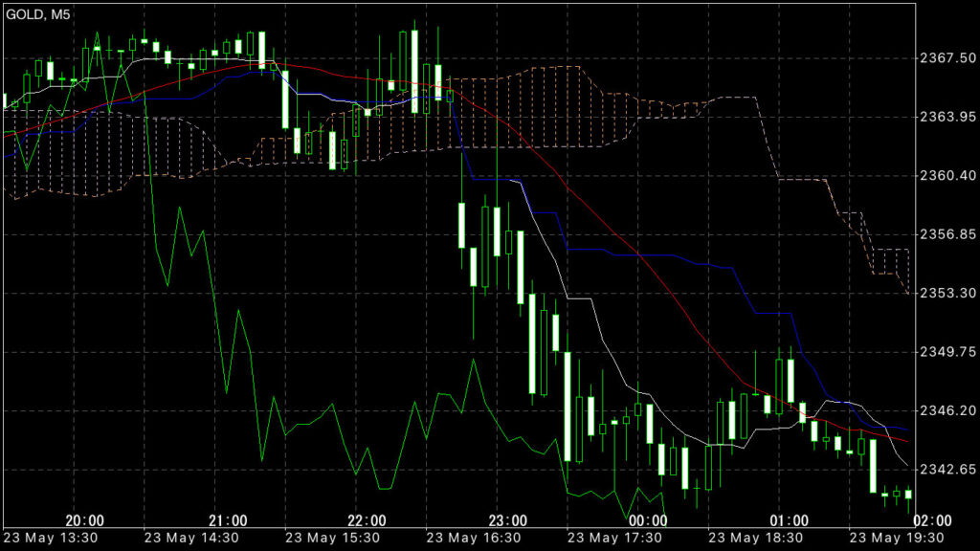
Task: Click the 02:00 time marker
Action: pos(932,520)
